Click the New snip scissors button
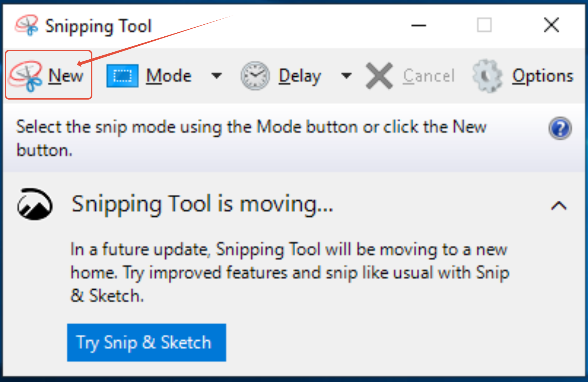 coord(48,75)
